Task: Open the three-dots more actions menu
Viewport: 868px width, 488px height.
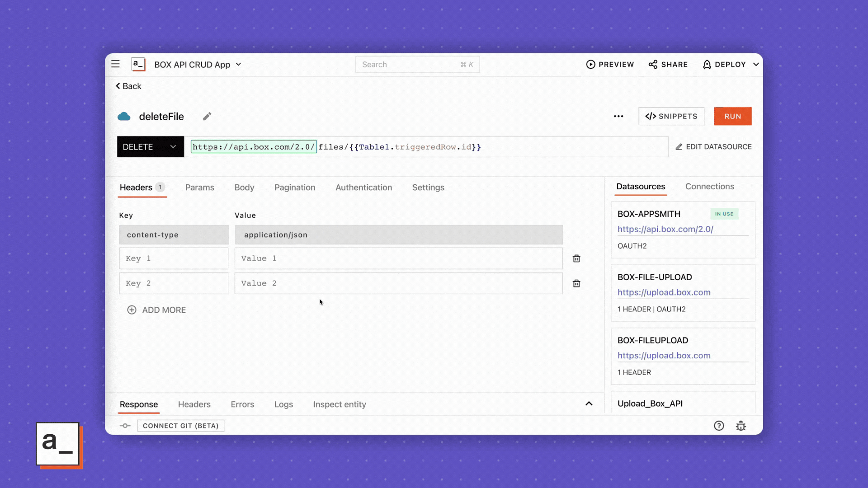Action: coord(618,116)
